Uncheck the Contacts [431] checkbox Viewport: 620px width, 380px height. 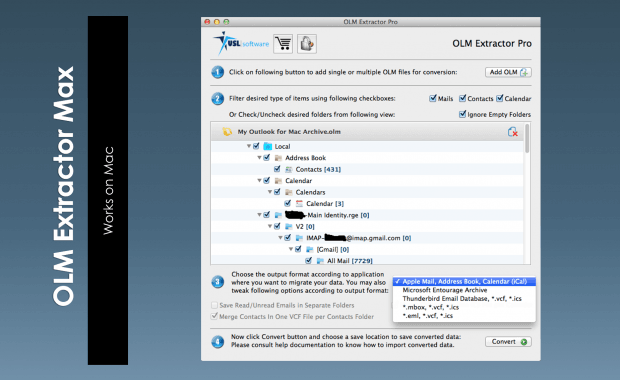tap(277, 169)
